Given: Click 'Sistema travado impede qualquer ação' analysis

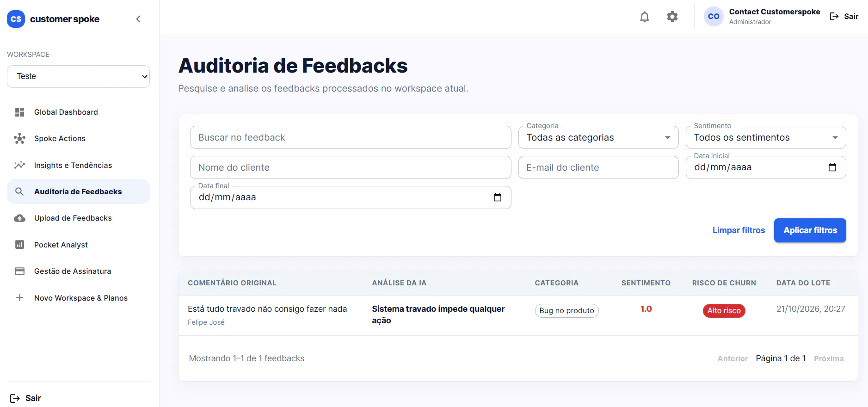Looking at the screenshot, I should tap(438, 314).
